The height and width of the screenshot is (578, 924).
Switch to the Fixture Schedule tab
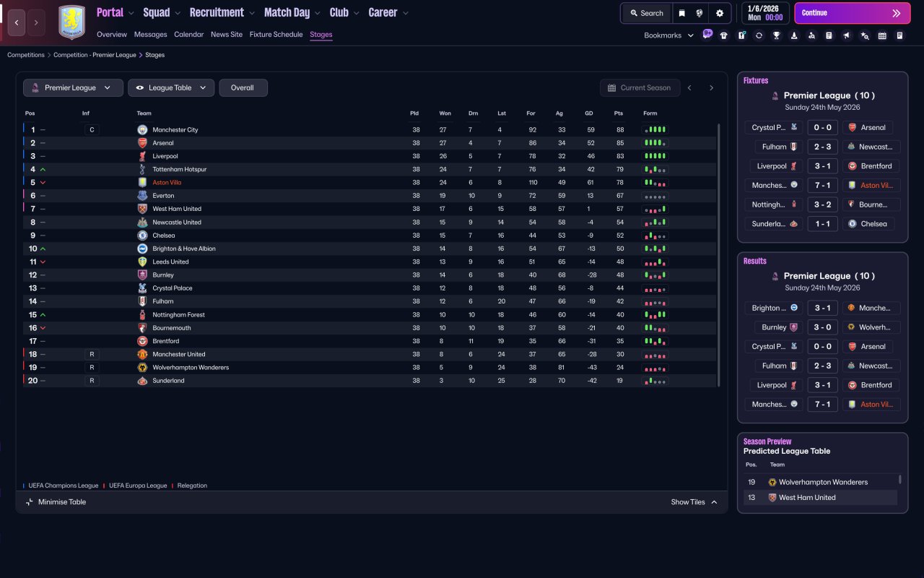[276, 35]
